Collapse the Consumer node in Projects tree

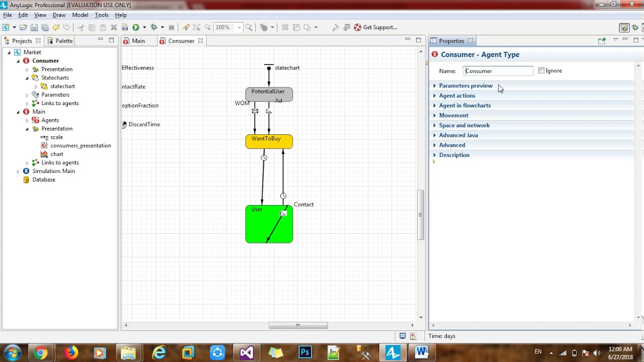point(18,61)
